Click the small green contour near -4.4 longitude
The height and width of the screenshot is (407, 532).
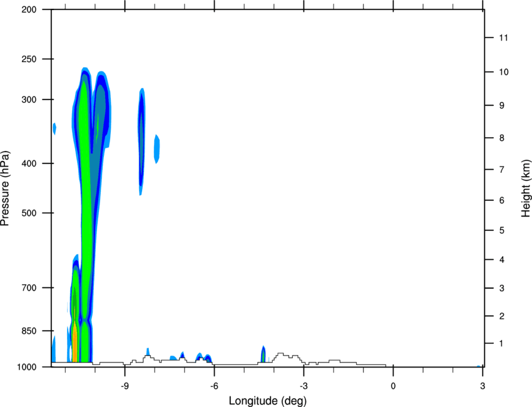coord(263,355)
